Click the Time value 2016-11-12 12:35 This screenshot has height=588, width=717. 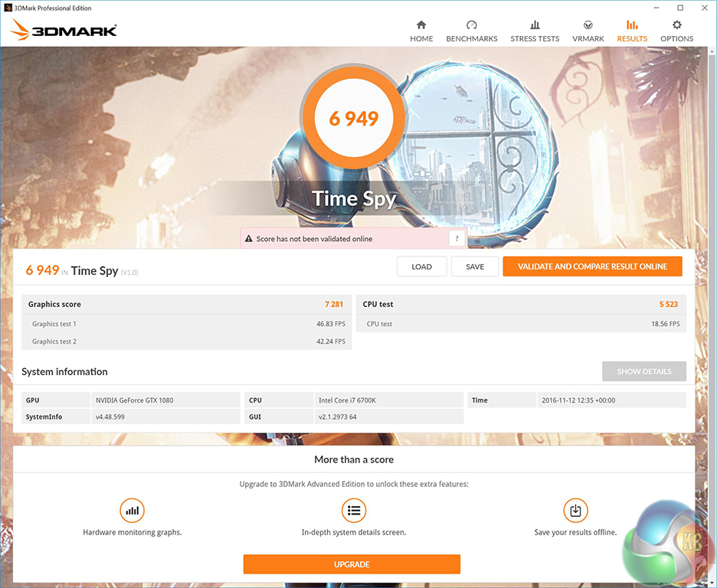click(578, 400)
